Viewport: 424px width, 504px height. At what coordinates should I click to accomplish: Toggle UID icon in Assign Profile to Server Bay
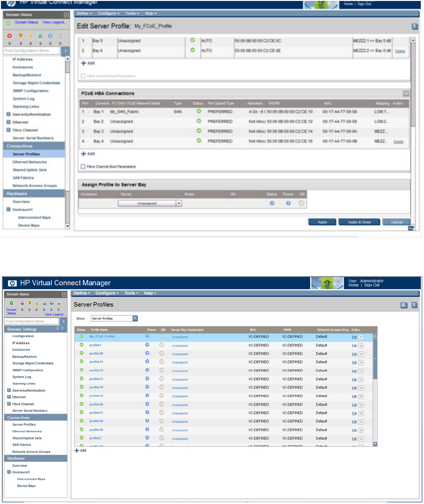[x=301, y=203]
